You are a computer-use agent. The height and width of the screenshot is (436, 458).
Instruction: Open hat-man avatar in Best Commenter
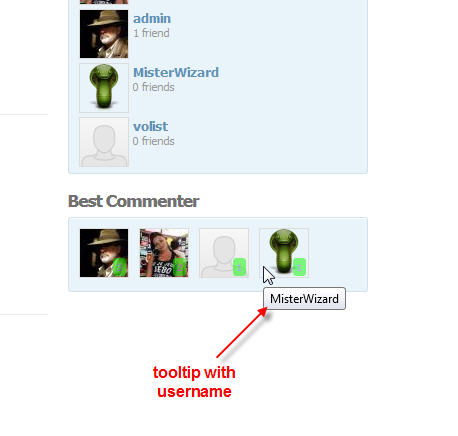104,253
